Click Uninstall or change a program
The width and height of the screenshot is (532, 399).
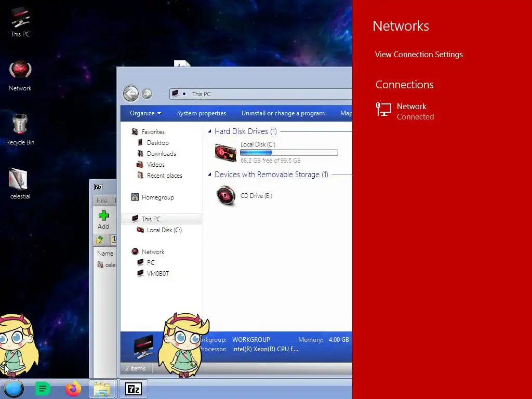click(x=283, y=113)
